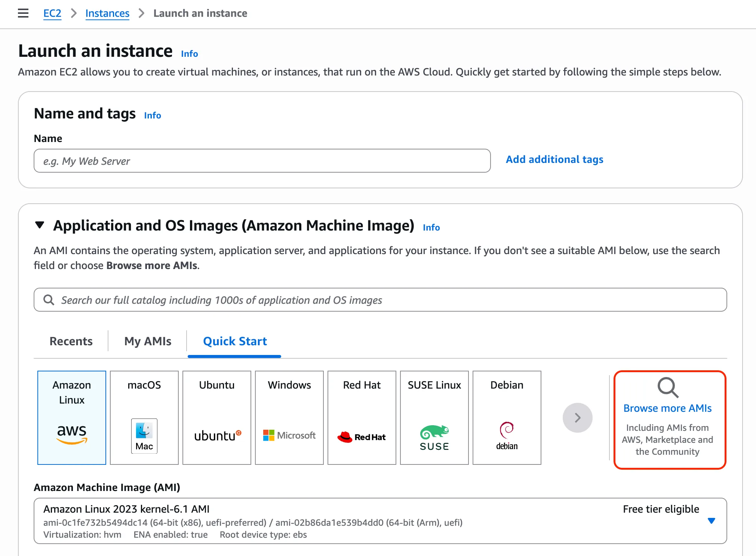Collapse the Application and OS Images section

click(x=40, y=225)
